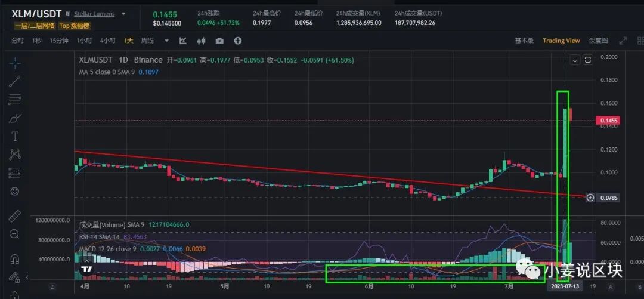The height and width of the screenshot is (299, 644).
Task: Enter fullscreen chart mode
Action: pyautogui.click(x=623, y=41)
